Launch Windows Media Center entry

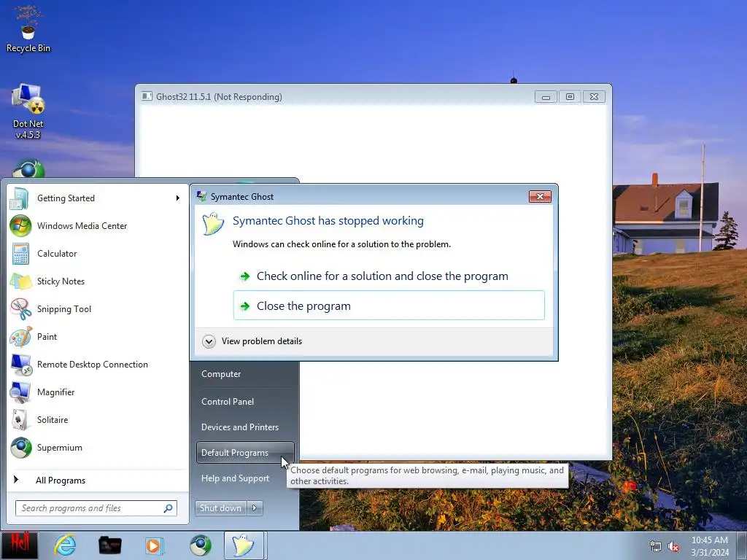(98, 226)
